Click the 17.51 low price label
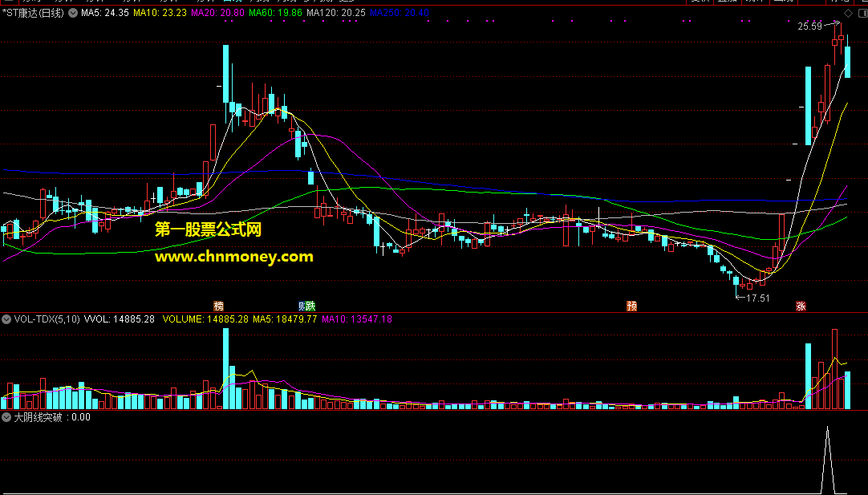The width and height of the screenshot is (868, 495). (x=758, y=298)
